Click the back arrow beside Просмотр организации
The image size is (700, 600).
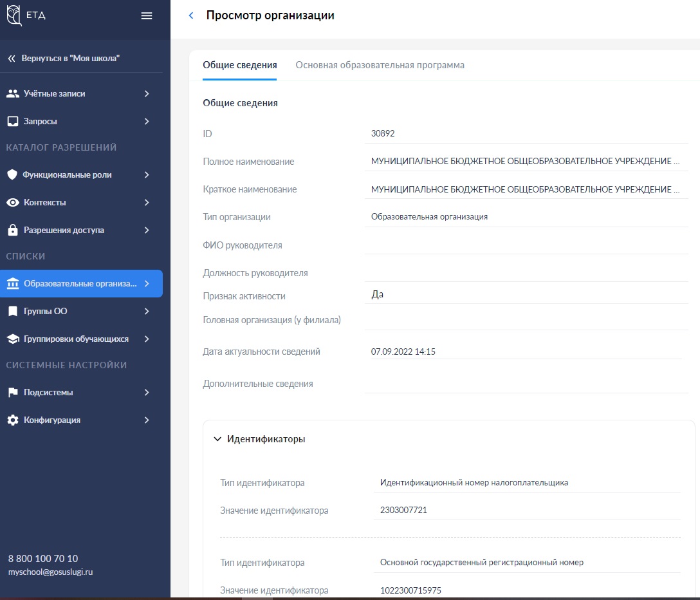(190, 16)
